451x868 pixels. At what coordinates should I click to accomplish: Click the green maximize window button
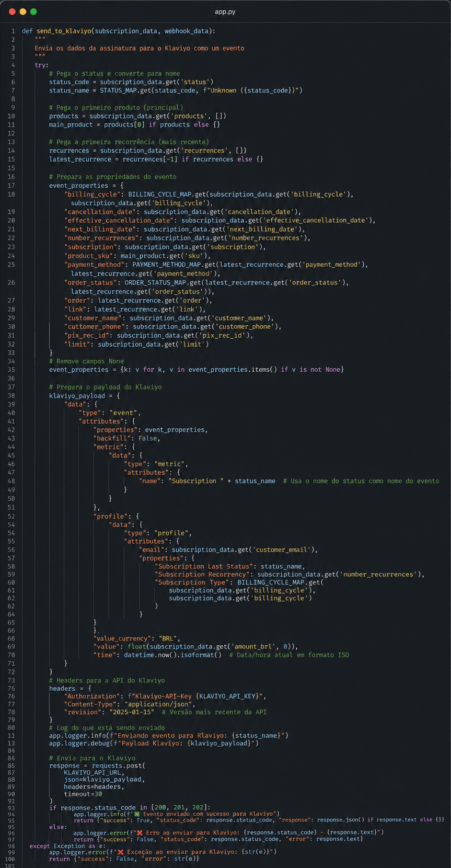[33, 12]
